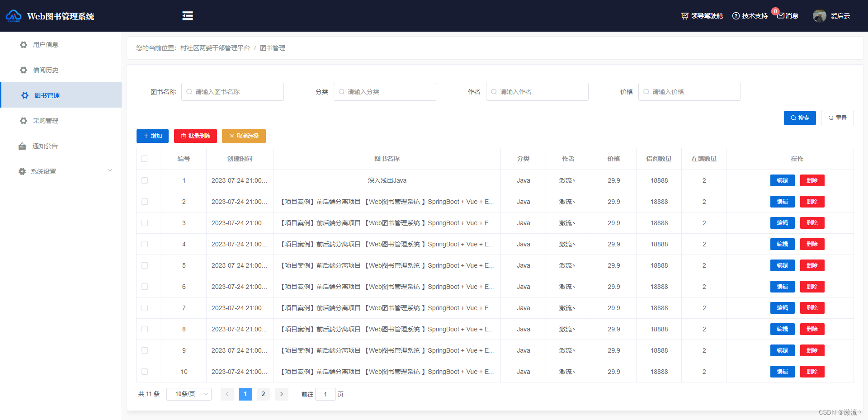868x420 pixels.
Task: Click the gear icon beside 采购管理
Action: point(24,121)
